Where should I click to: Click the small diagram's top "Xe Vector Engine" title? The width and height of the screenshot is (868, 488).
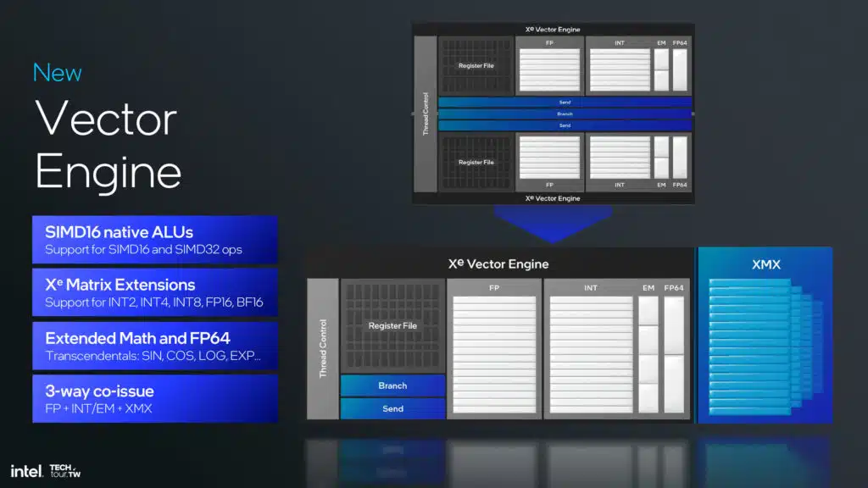coord(553,30)
